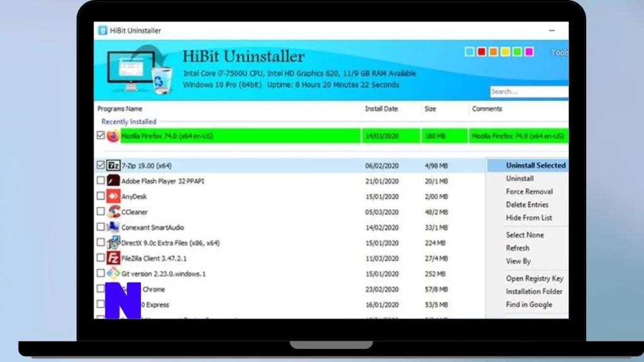
Task: Click the Git version icon
Action: coord(113,273)
